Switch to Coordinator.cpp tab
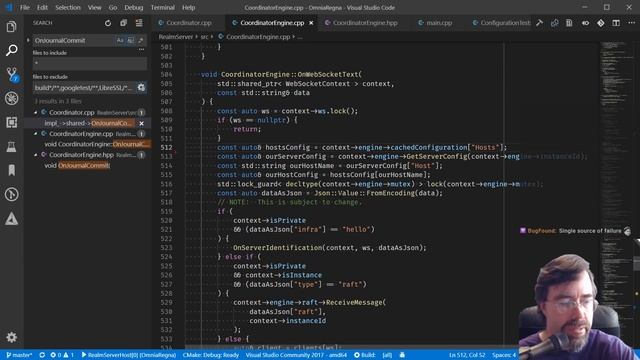 click(x=189, y=23)
